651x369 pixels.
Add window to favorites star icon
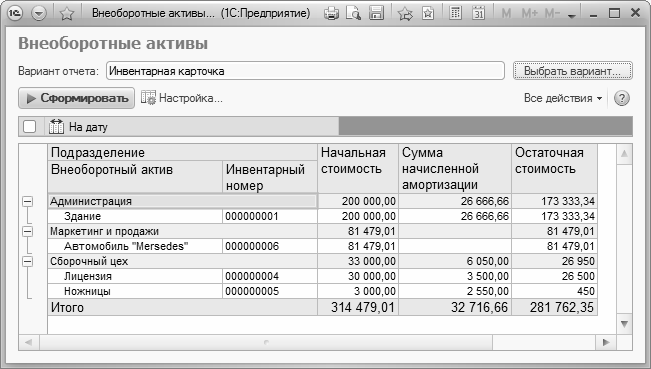pyautogui.click(x=66, y=14)
